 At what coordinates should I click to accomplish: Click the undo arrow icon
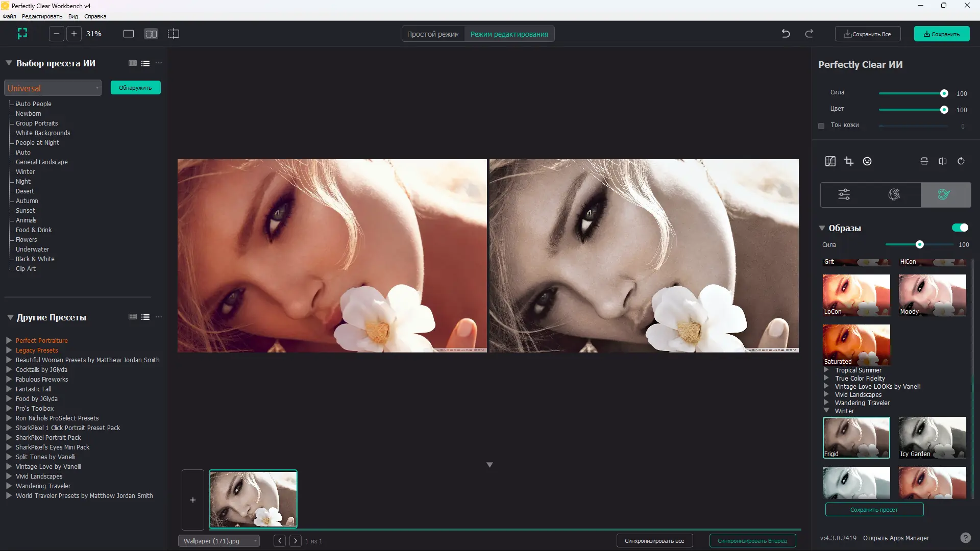786,34
